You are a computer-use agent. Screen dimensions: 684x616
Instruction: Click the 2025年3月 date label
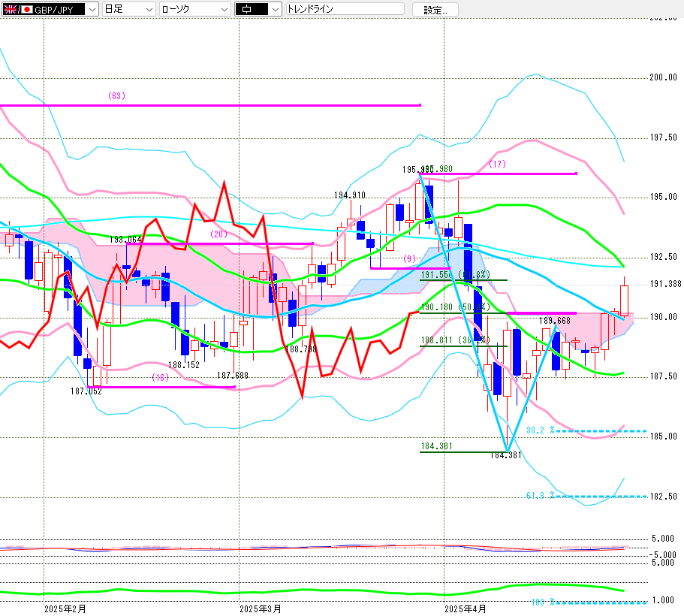tap(261, 609)
